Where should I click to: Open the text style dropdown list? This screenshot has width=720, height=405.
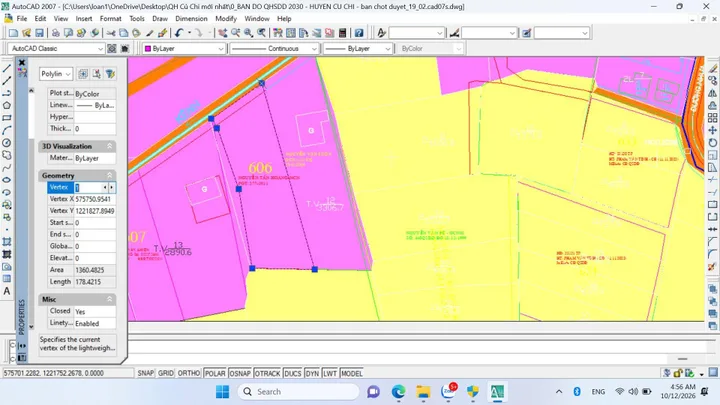(x=416, y=33)
